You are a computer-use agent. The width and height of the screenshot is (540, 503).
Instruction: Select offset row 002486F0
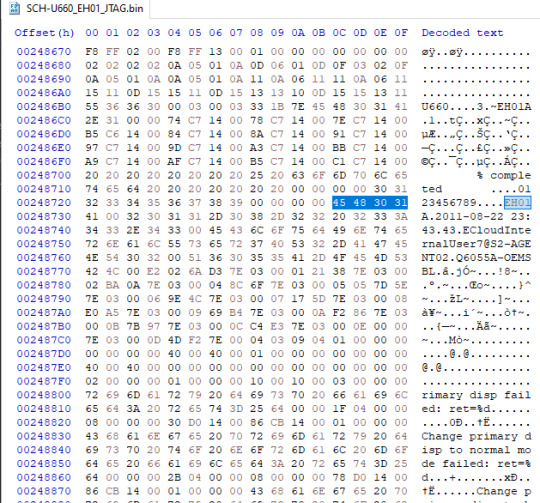click(x=44, y=161)
